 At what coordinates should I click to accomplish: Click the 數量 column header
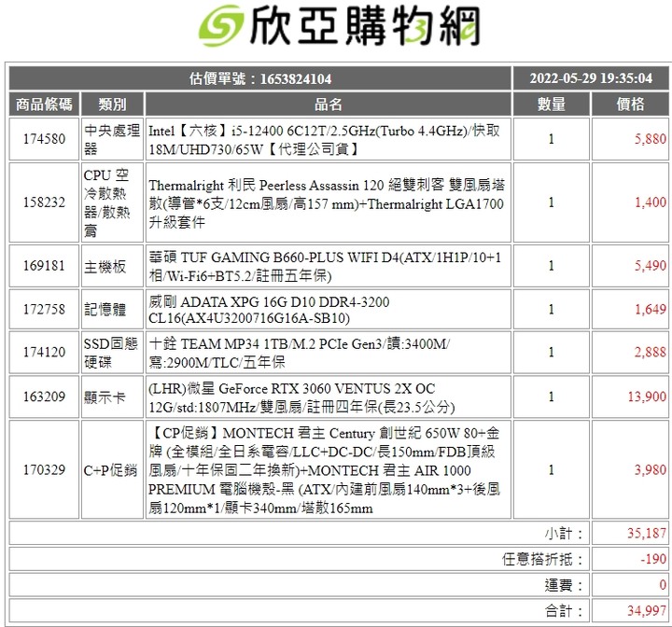pos(552,104)
